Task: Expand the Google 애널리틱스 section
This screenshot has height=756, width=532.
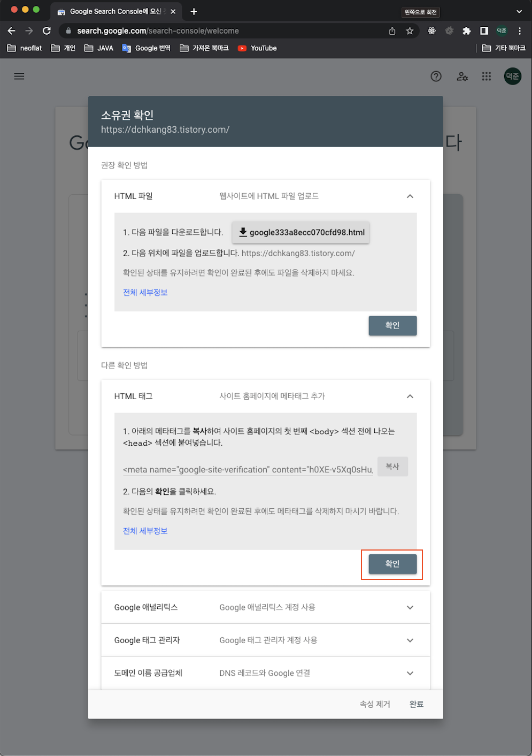Action: point(266,607)
